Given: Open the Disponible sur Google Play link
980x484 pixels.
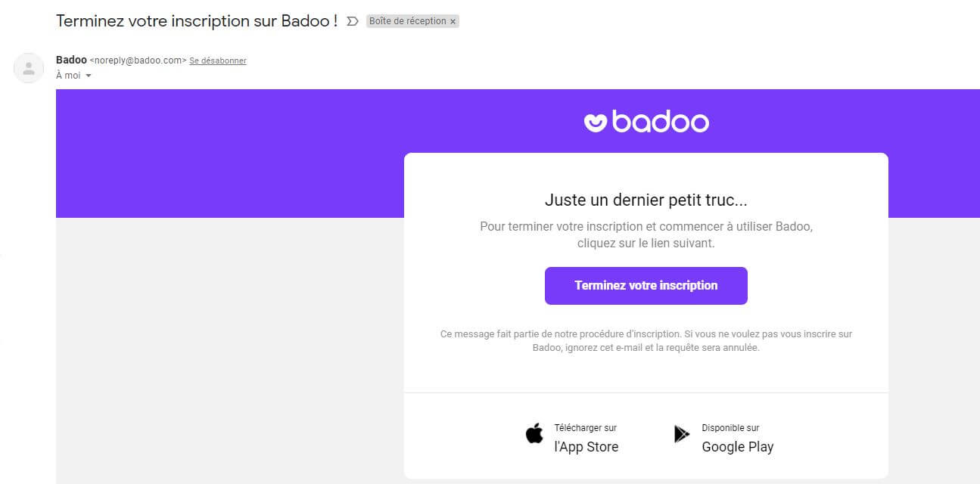Looking at the screenshot, I should (x=737, y=438).
